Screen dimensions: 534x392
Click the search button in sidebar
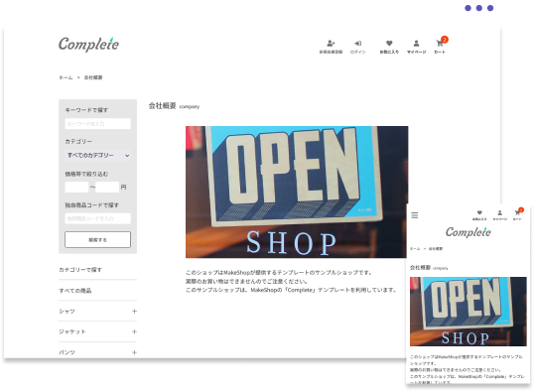click(x=97, y=240)
